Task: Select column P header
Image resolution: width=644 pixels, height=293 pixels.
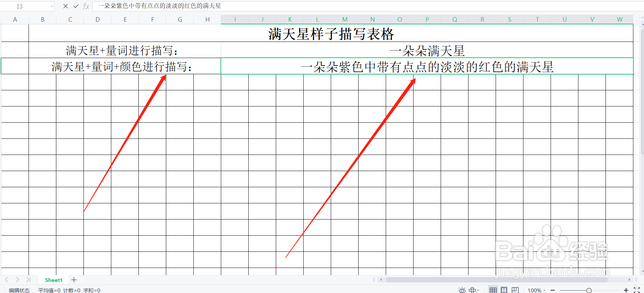Action: click(427, 20)
